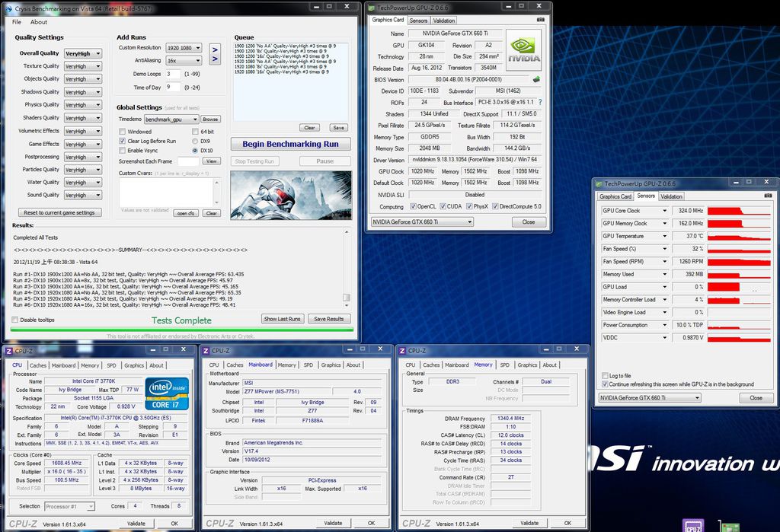Click the Crysis nanosuit preview image

291,196
